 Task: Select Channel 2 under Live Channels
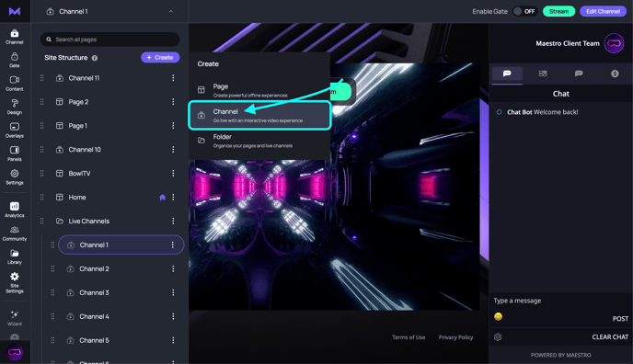(x=94, y=268)
